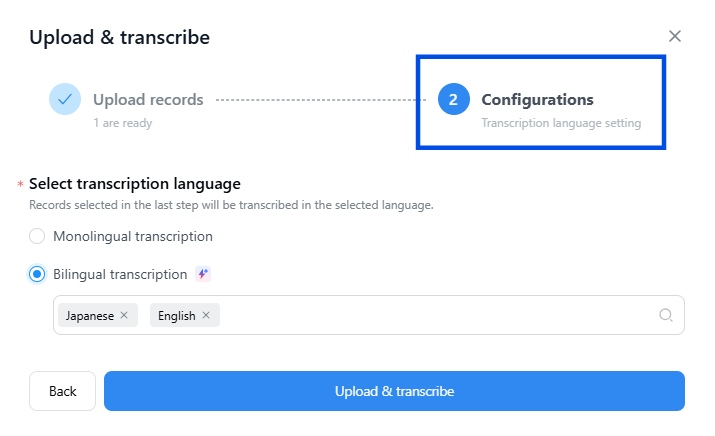The height and width of the screenshot is (436, 715).
Task: Click the Japanese tag text
Action: point(90,316)
